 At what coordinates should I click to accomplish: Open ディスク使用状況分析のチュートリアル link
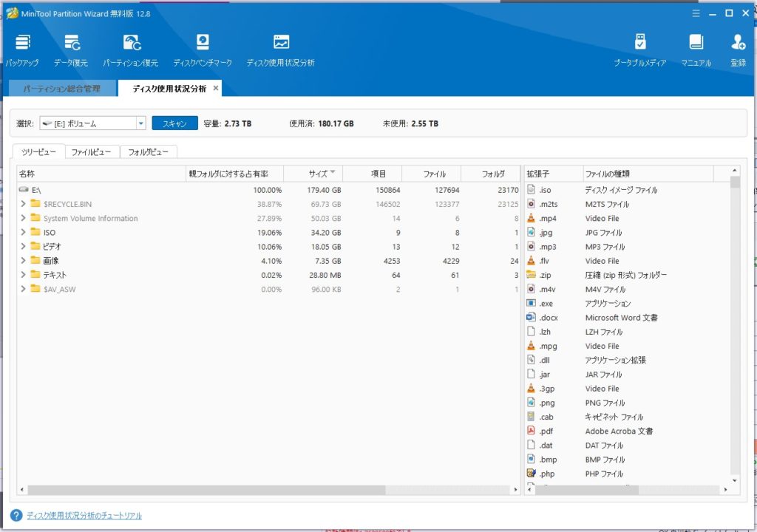coord(84,516)
